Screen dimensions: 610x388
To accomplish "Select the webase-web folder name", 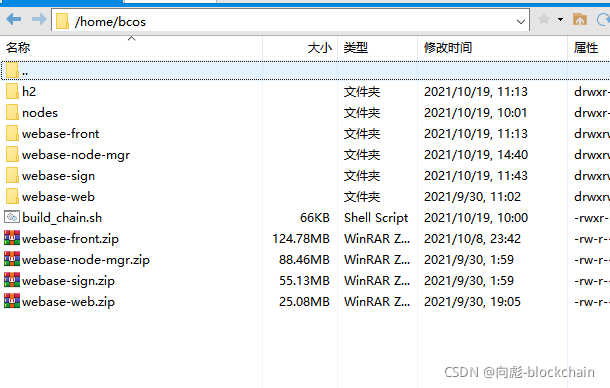I will pyautogui.click(x=58, y=197).
